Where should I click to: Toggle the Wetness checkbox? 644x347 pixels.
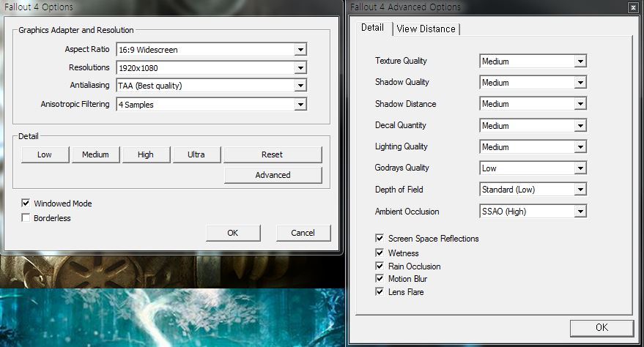coord(380,253)
